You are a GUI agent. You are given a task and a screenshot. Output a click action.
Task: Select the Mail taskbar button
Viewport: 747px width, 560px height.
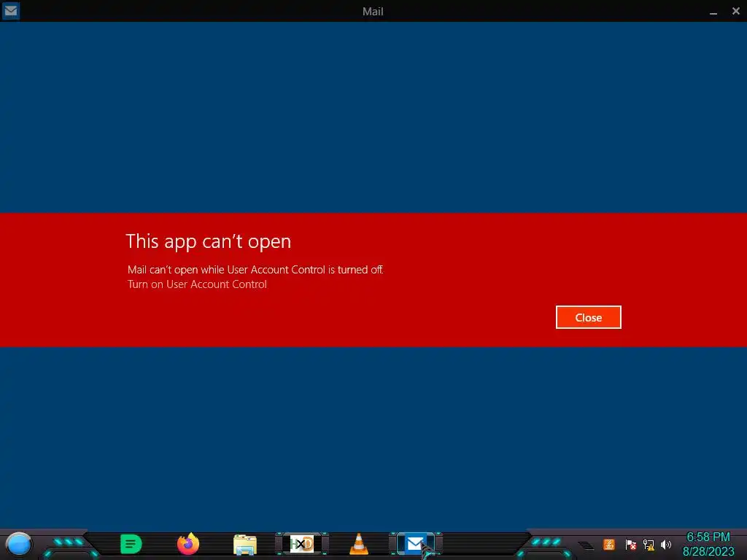pos(415,544)
